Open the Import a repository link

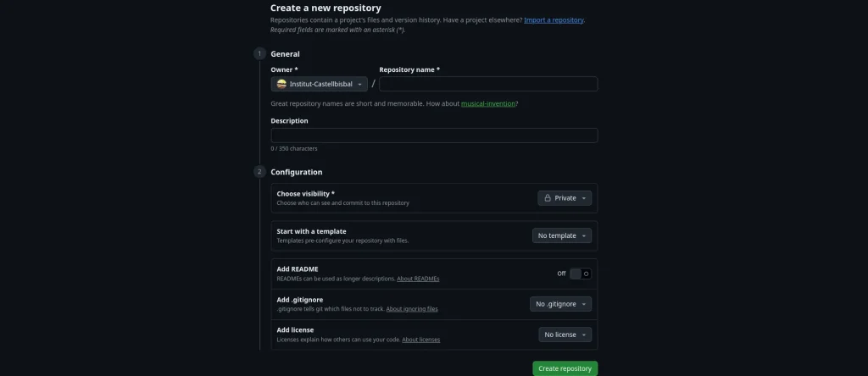click(x=554, y=19)
